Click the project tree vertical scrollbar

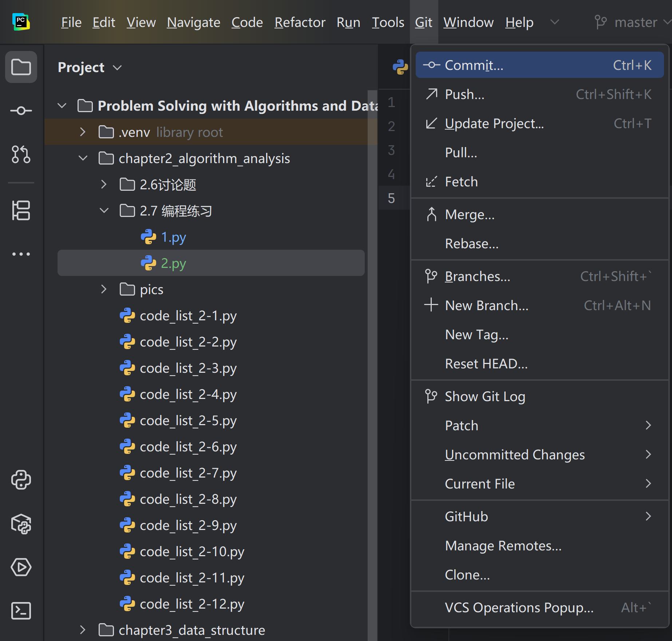pyautogui.click(x=372, y=328)
